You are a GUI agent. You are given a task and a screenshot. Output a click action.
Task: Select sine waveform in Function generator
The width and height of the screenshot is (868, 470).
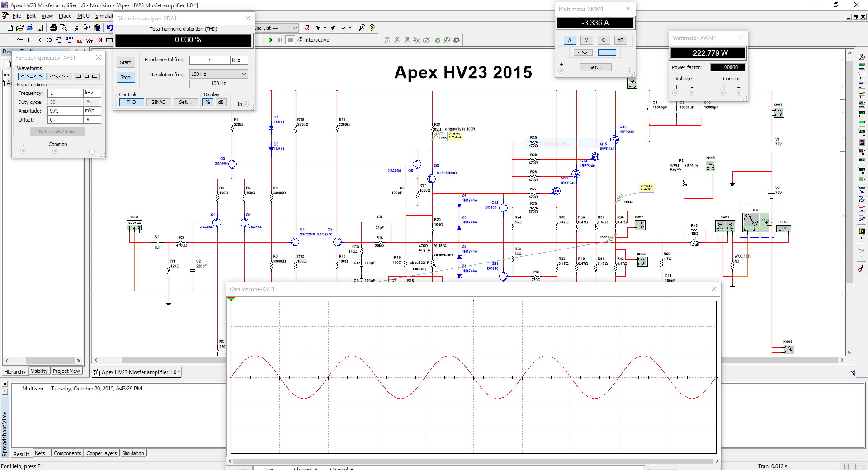pyautogui.click(x=31, y=76)
